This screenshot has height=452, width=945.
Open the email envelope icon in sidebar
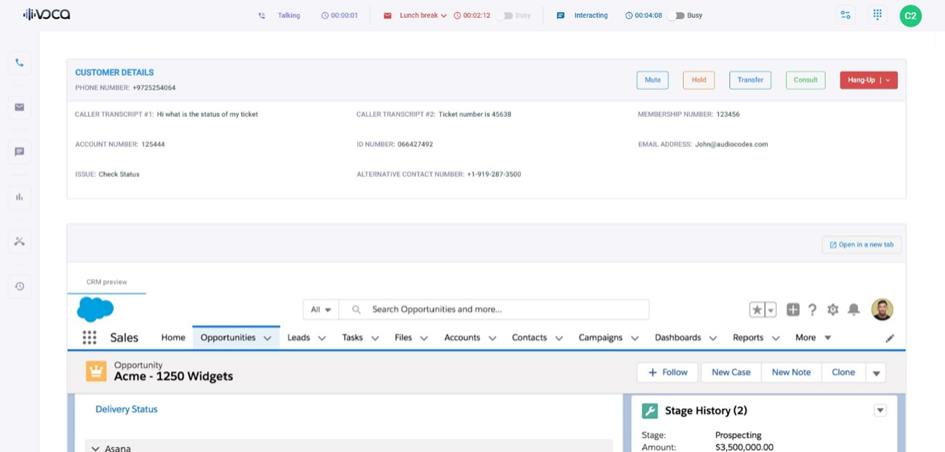[x=19, y=107]
